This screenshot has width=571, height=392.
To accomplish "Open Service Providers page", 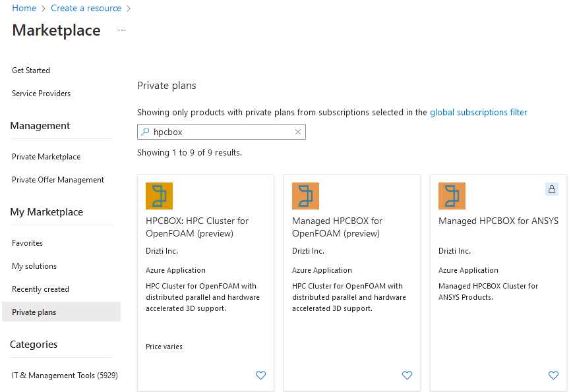I will click(41, 94).
